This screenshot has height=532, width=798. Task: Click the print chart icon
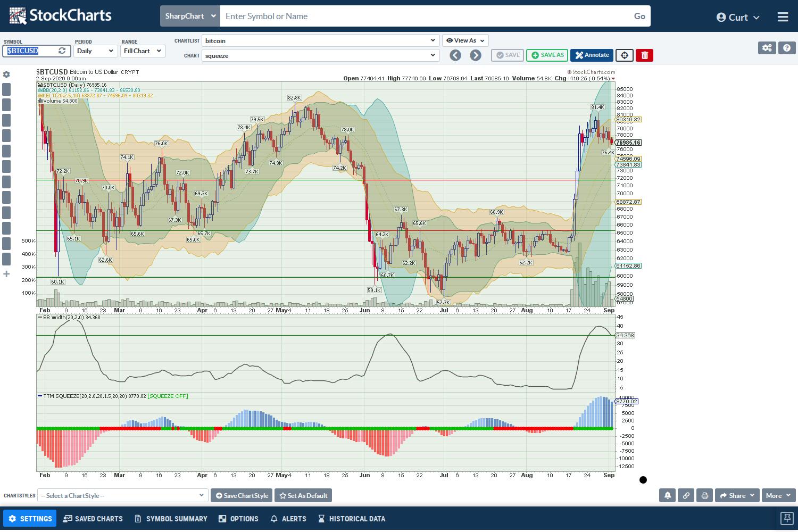click(x=705, y=495)
